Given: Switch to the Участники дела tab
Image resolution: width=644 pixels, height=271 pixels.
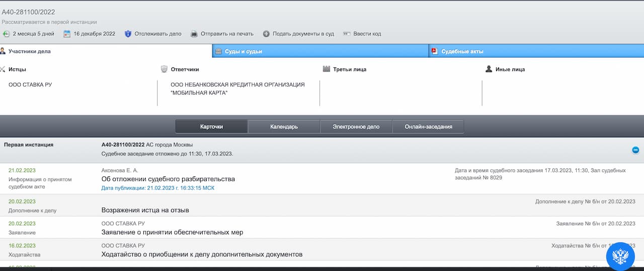Looking at the screenshot, I should [29, 51].
